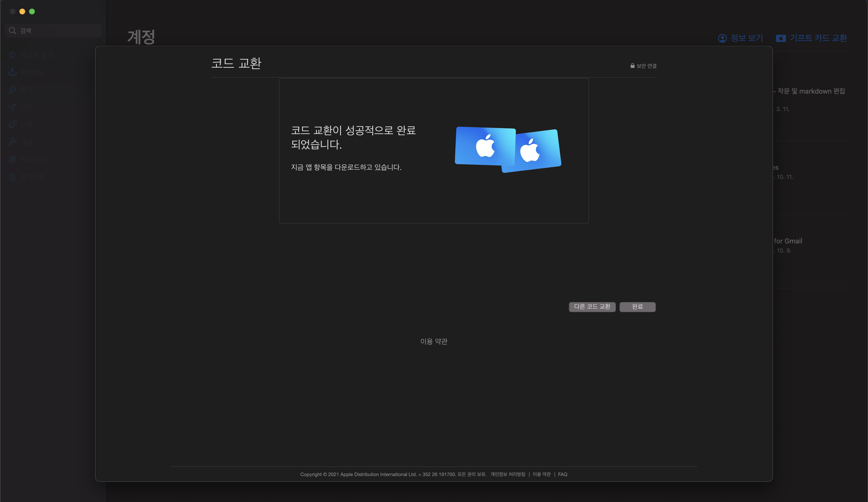Click the star icon for 새로운 발견
The image size is (868, 502).
click(13, 55)
